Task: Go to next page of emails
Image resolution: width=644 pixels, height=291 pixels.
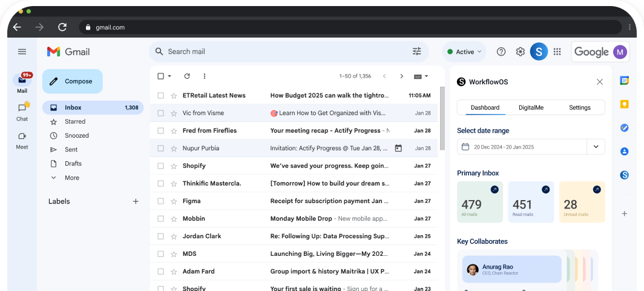Action: pyautogui.click(x=402, y=76)
